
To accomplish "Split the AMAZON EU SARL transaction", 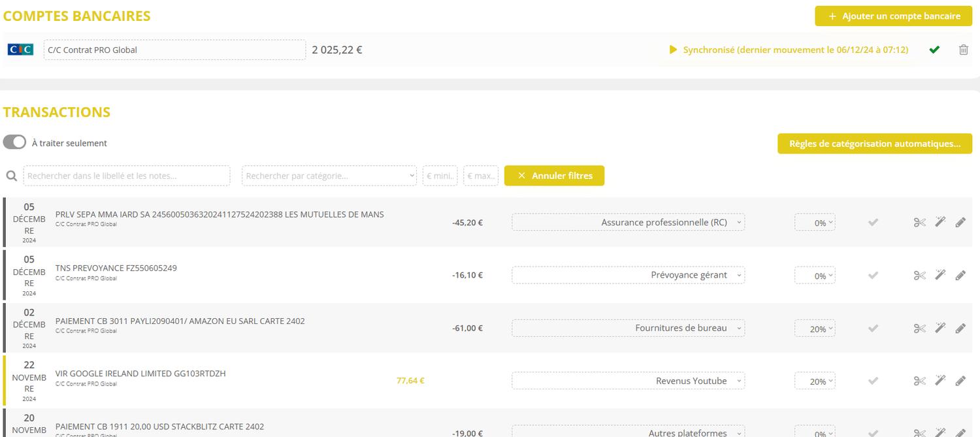I will pyautogui.click(x=920, y=328).
